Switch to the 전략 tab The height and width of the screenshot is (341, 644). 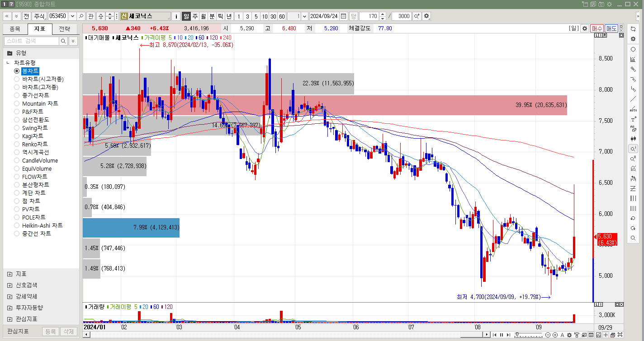click(x=65, y=29)
